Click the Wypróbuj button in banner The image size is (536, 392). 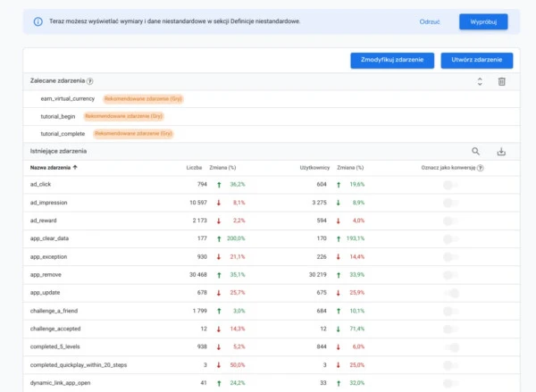(x=483, y=21)
